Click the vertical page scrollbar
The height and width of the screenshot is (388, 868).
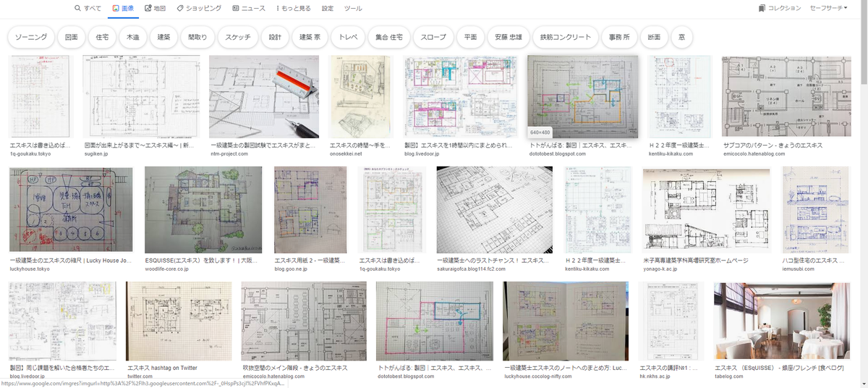tap(863, 145)
